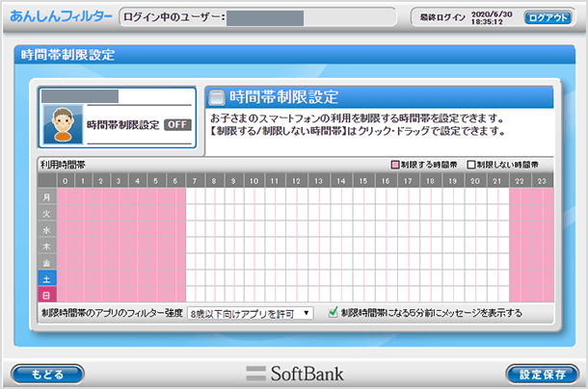The height and width of the screenshot is (389, 588).
Task: Click the 時間帯制限設定 header icon
Action: pyautogui.click(x=218, y=97)
